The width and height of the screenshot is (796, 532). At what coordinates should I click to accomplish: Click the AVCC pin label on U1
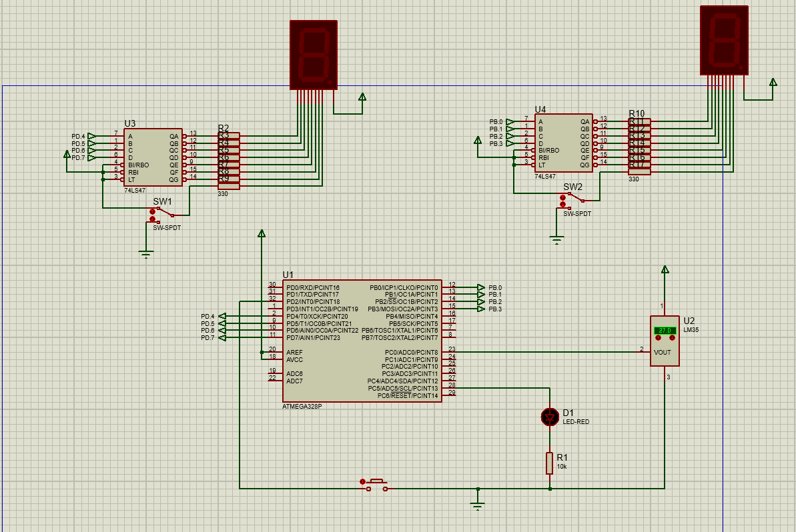point(294,359)
